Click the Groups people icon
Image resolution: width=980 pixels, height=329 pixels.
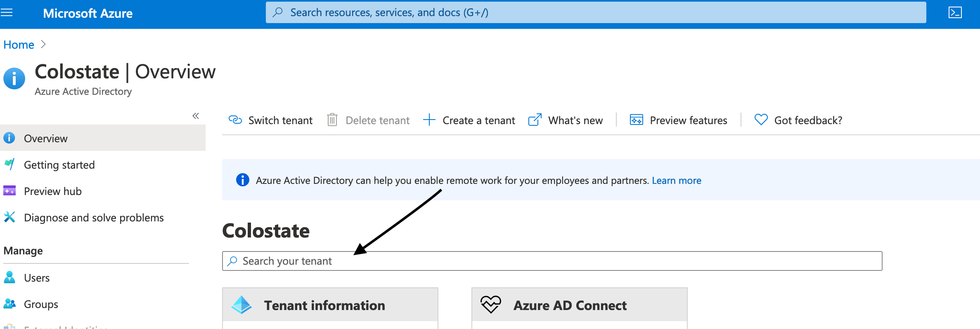point(9,304)
